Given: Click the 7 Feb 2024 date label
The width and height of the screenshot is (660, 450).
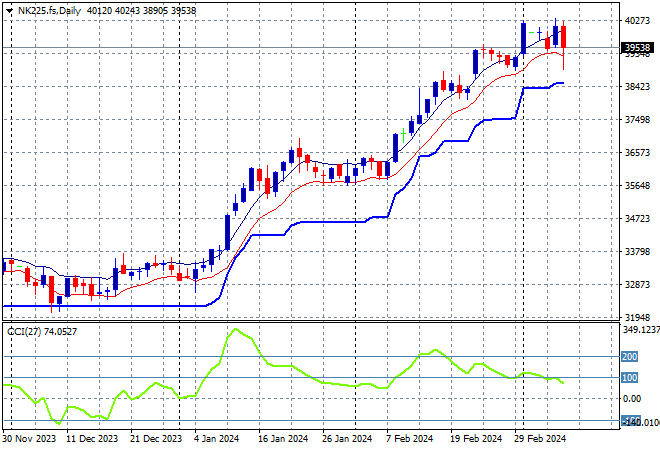Looking at the screenshot, I should (x=410, y=438).
